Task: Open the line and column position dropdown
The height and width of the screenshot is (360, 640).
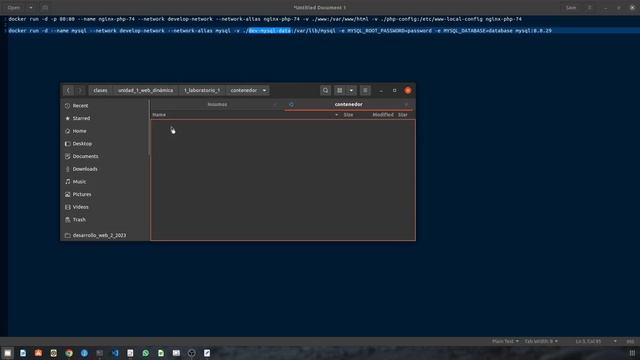Action: (x=615, y=341)
